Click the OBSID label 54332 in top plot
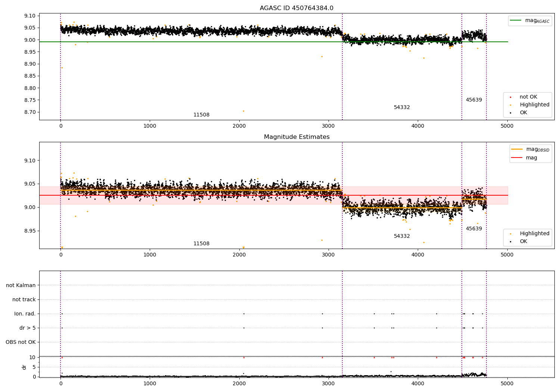The height and width of the screenshot is (392, 560). [x=402, y=108]
